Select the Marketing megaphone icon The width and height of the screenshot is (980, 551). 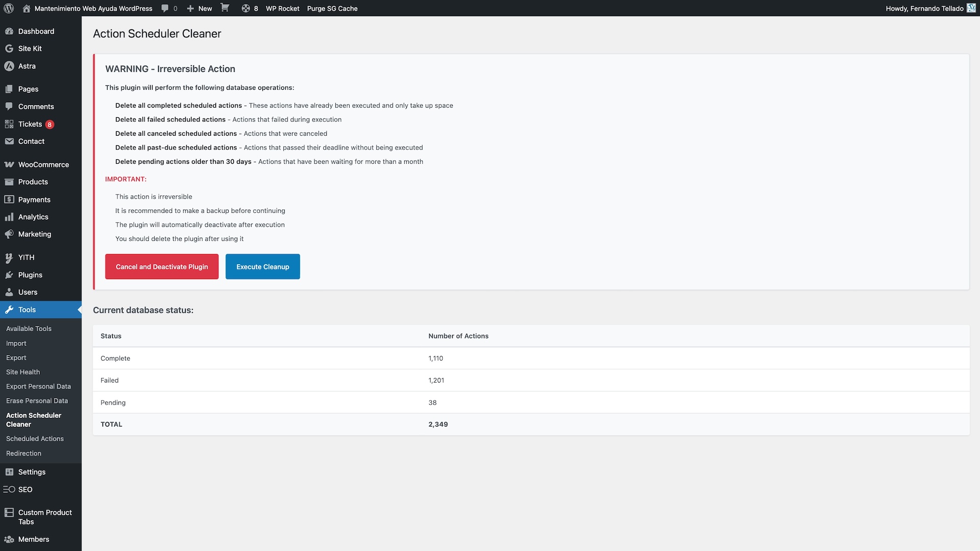pos(9,234)
